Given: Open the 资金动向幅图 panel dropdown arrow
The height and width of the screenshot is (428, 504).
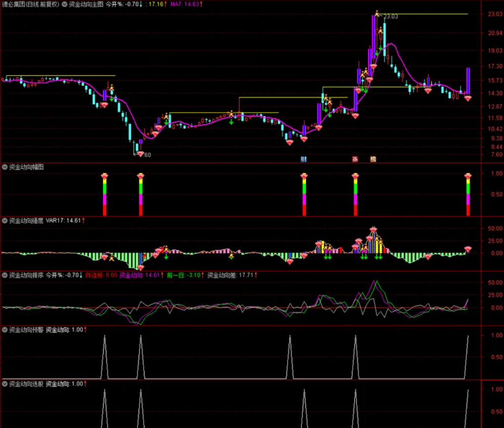Looking at the screenshot, I should pos(5,167).
